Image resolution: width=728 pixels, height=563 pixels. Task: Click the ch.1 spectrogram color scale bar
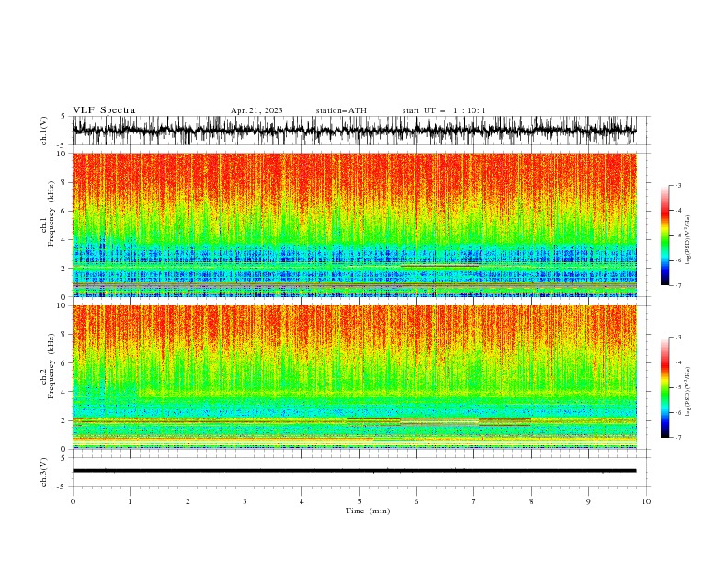tap(665, 236)
